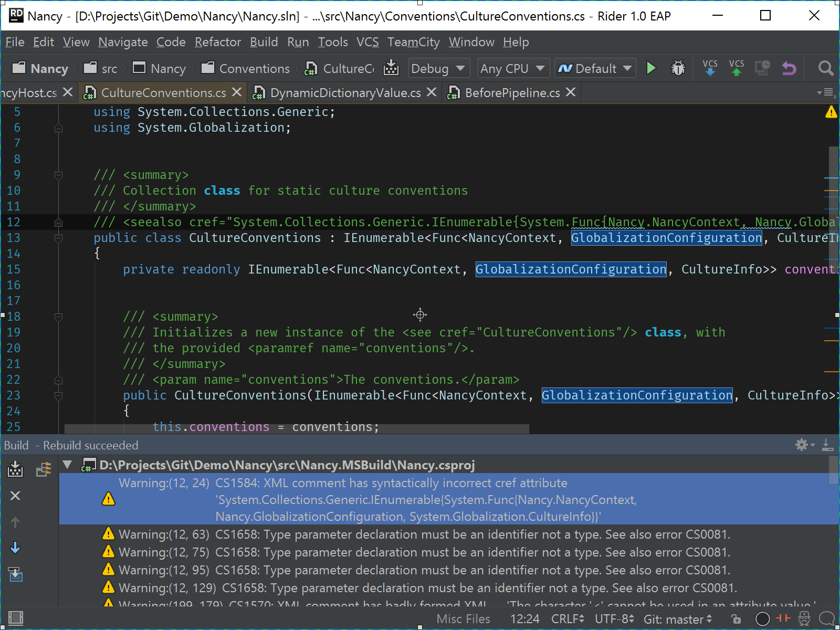Click the black circle indicator in the status bar

[x=763, y=619]
